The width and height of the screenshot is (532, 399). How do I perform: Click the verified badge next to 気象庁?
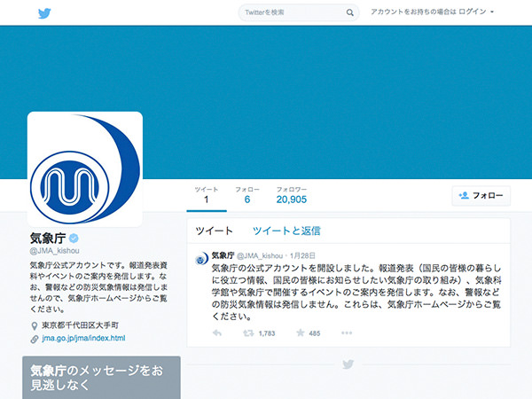click(x=75, y=239)
